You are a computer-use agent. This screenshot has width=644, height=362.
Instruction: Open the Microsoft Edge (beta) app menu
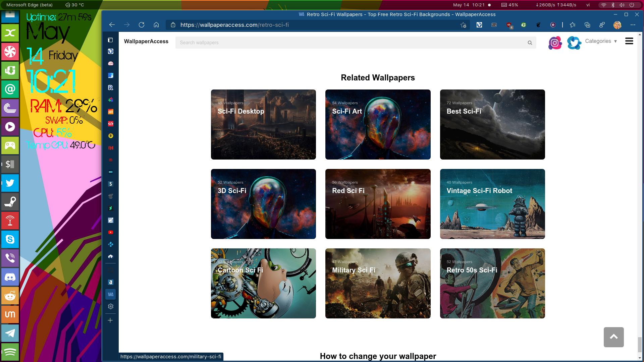[x=30, y=5]
